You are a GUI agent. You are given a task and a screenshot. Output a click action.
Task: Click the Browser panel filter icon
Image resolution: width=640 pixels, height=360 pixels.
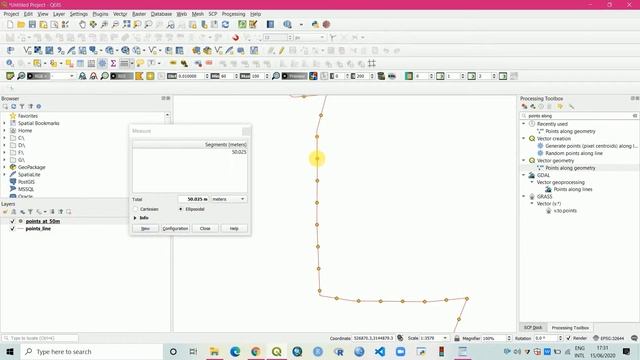(x=22, y=107)
